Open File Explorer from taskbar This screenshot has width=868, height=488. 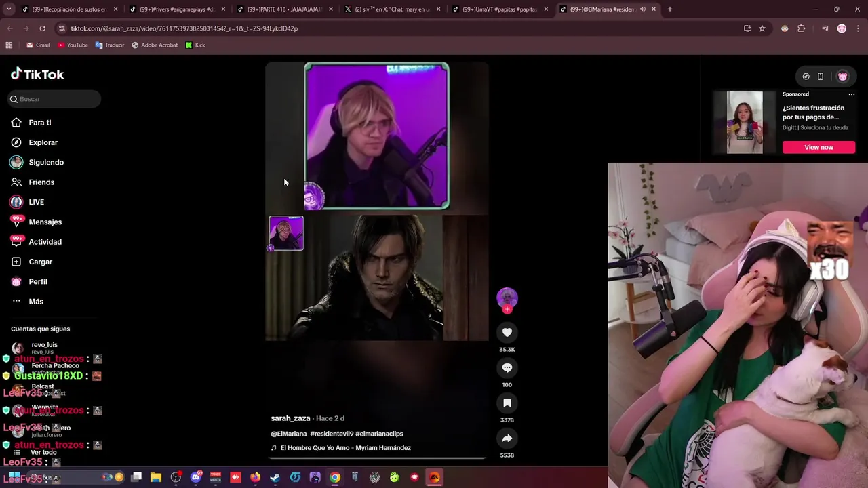156,477
